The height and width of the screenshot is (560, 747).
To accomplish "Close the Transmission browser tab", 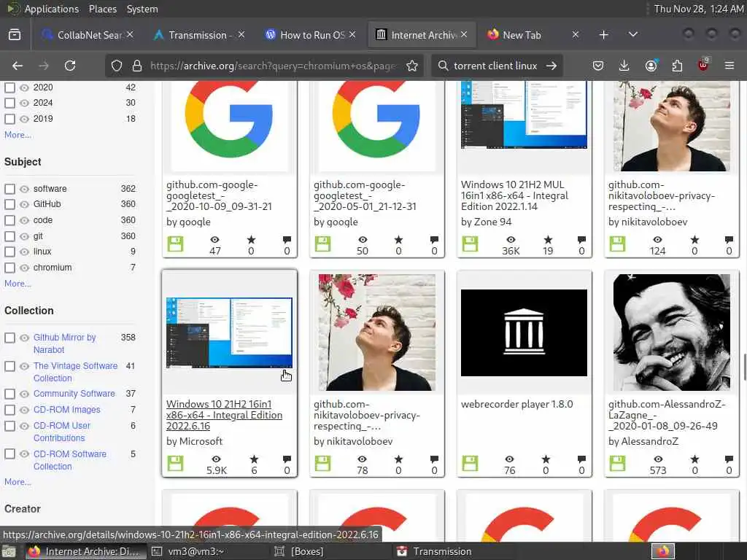I will 241,35.
